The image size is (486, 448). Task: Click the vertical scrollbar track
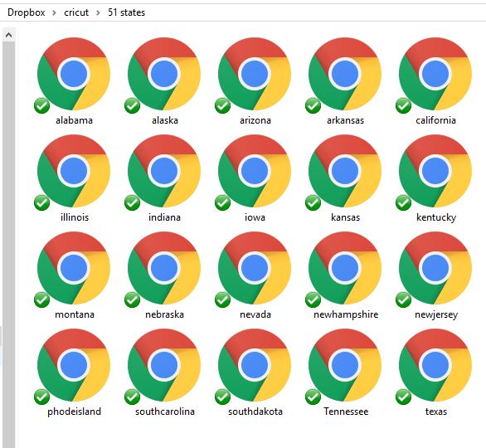tap(8, 245)
